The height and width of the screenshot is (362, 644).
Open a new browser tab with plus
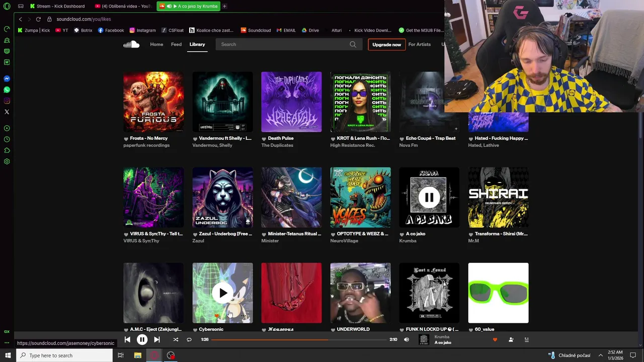pyautogui.click(x=224, y=7)
